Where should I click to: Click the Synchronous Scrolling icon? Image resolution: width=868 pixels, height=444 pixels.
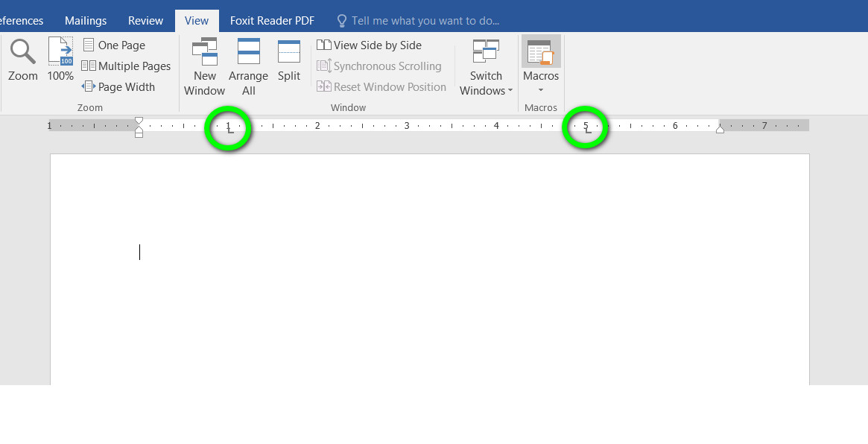[324, 66]
